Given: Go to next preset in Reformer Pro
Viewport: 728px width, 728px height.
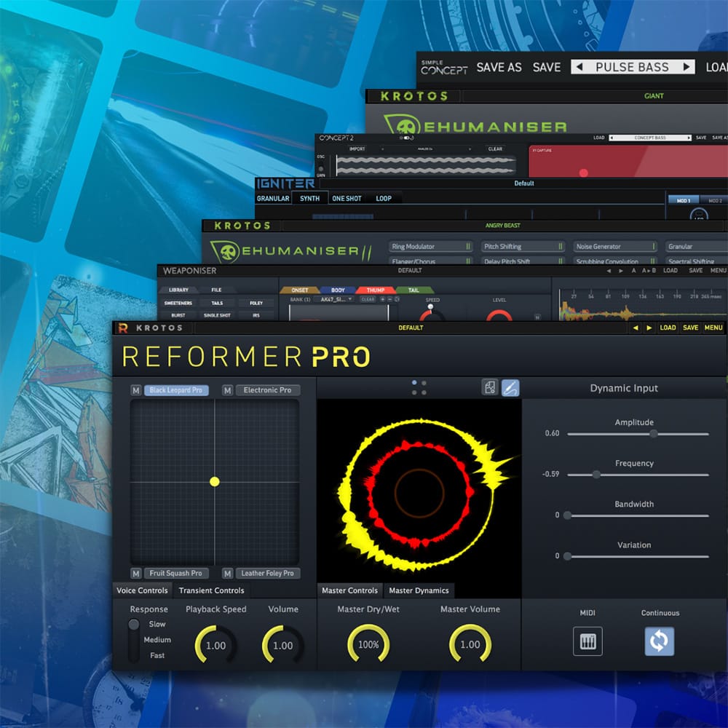Looking at the screenshot, I should pyautogui.click(x=649, y=328).
